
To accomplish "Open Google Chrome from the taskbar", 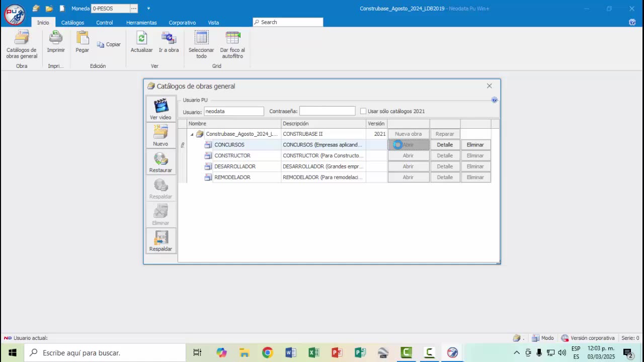I will click(x=267, y=353).
